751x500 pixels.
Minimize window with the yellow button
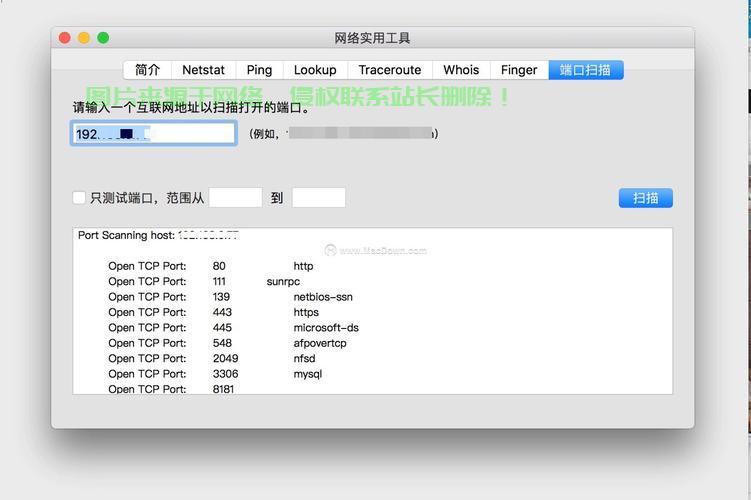pos(84,38)
